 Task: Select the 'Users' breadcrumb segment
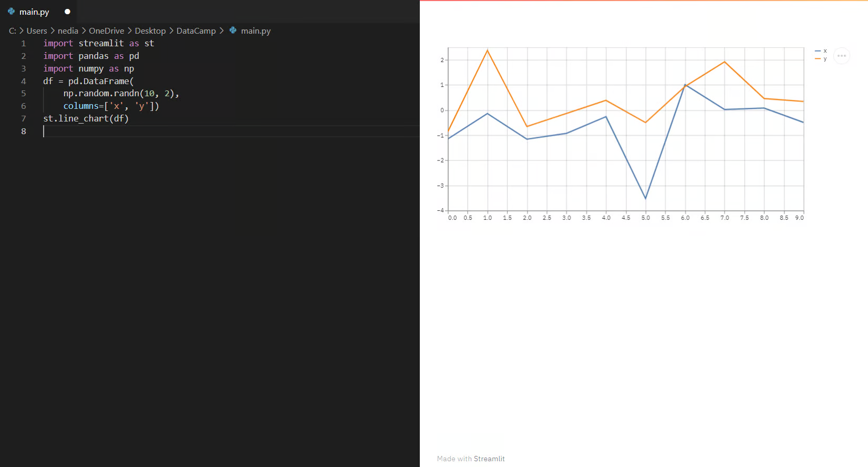pyautogui.click(x=37, y=31)
